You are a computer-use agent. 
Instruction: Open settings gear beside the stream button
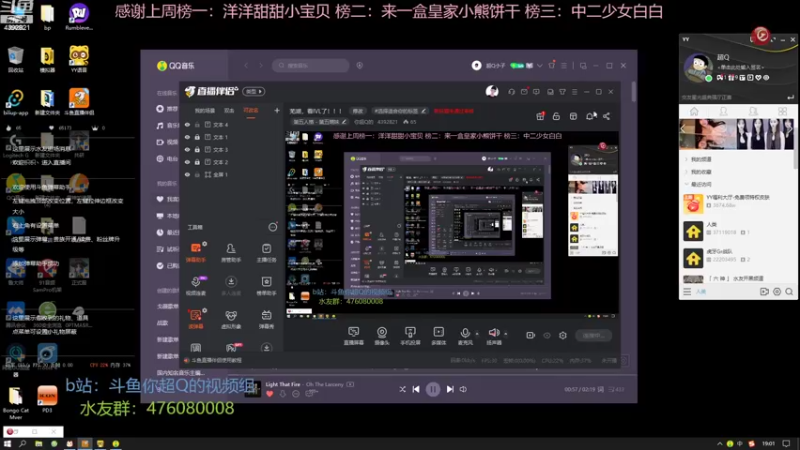pyautogui.click(x=563, y=335)
